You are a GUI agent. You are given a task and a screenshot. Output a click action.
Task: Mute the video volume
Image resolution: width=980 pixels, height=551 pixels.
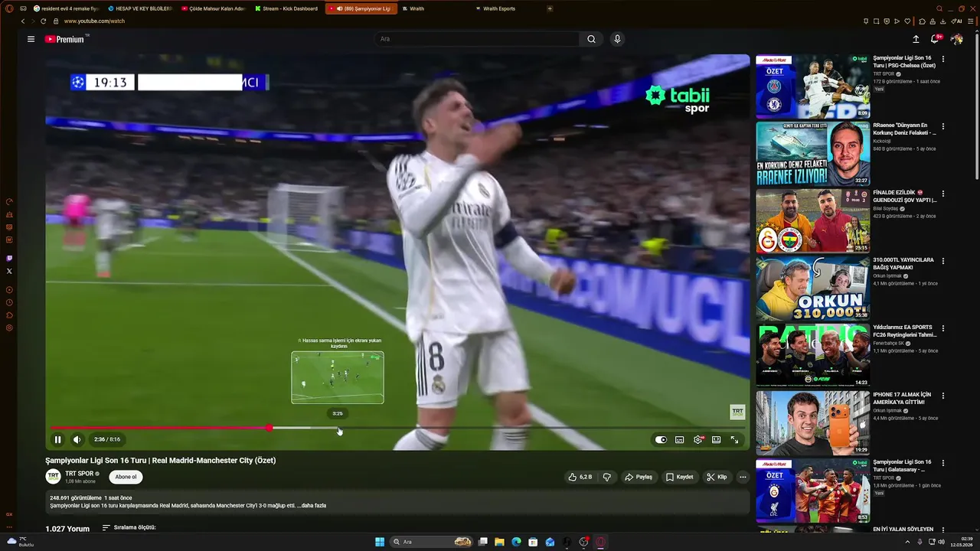[x=77, y=439]
